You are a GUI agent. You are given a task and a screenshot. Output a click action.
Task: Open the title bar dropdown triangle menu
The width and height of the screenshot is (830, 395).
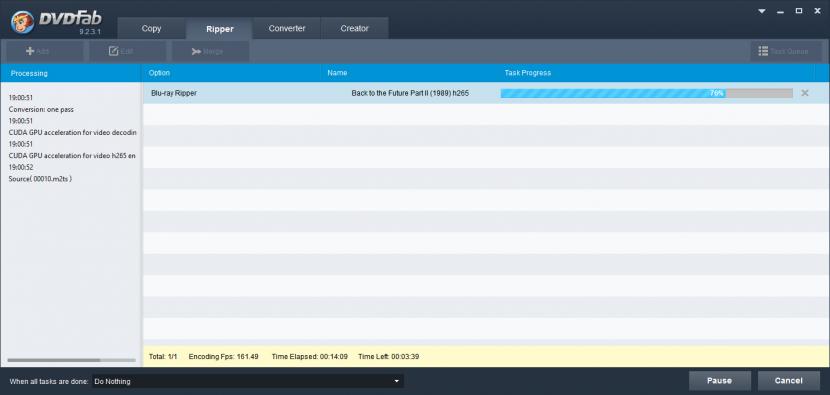click(762, 11)
